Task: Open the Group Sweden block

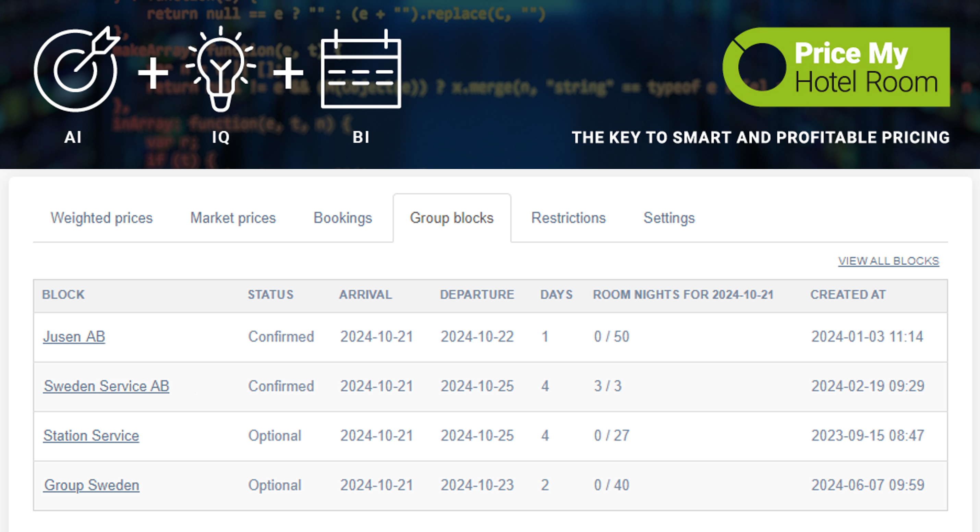Action: pyautogui.click(x=91, y=485)
